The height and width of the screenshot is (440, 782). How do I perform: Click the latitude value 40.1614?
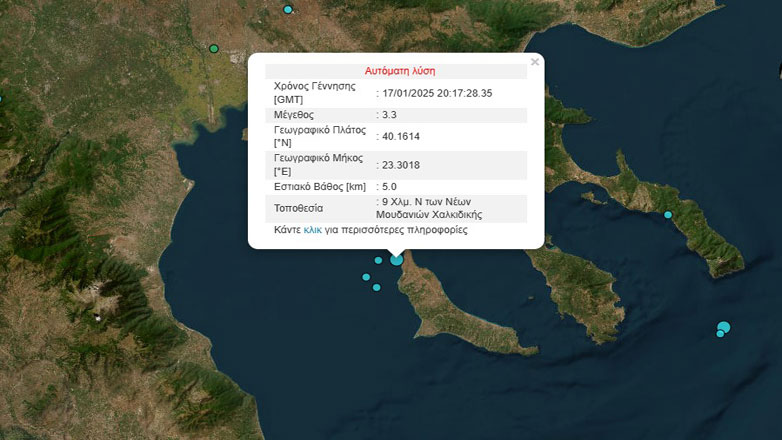click(x=401, y=137)
